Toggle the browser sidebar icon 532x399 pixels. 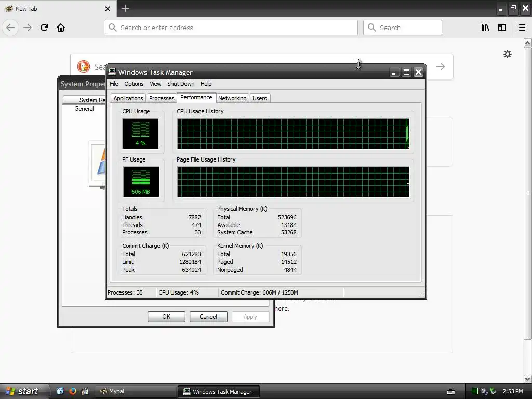point(502,28)
